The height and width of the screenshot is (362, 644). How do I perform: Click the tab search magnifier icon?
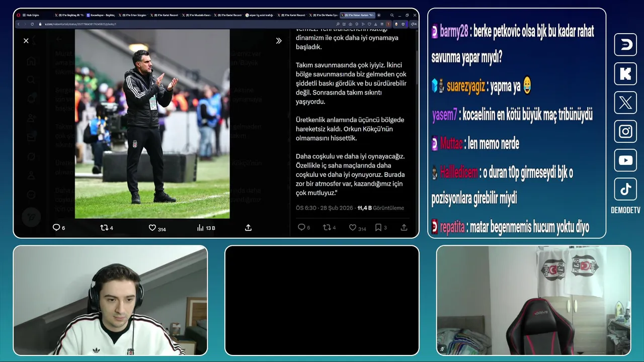pos(391,15)
